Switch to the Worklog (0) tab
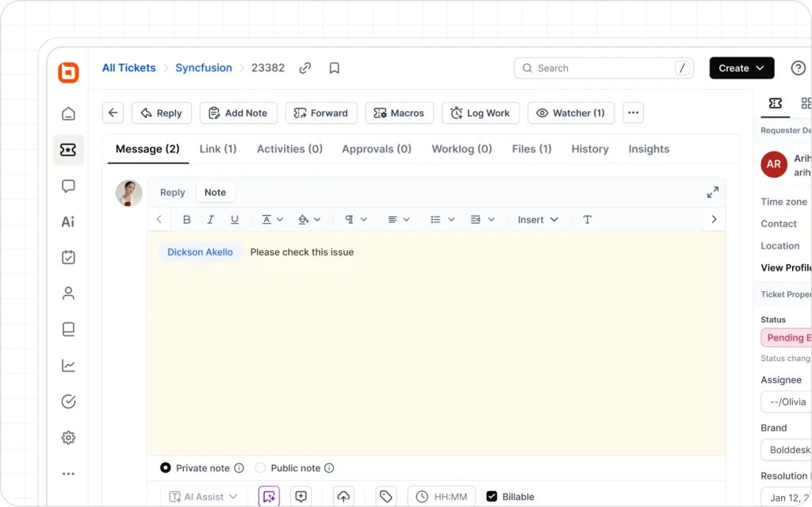The image size is (812, 507). [x=462, y=149]
